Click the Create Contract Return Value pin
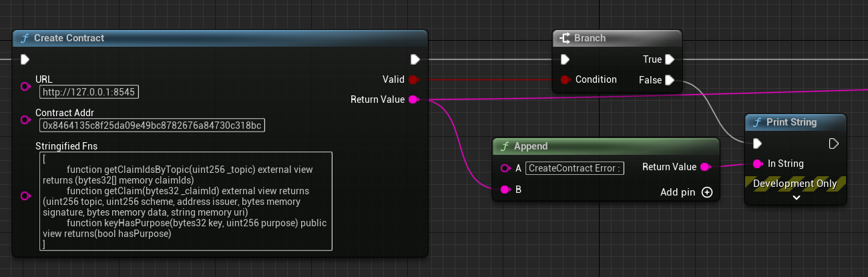 point(413,99)
